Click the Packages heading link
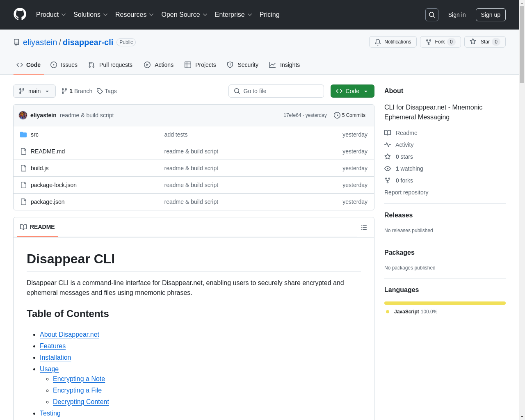 [399, 253]
